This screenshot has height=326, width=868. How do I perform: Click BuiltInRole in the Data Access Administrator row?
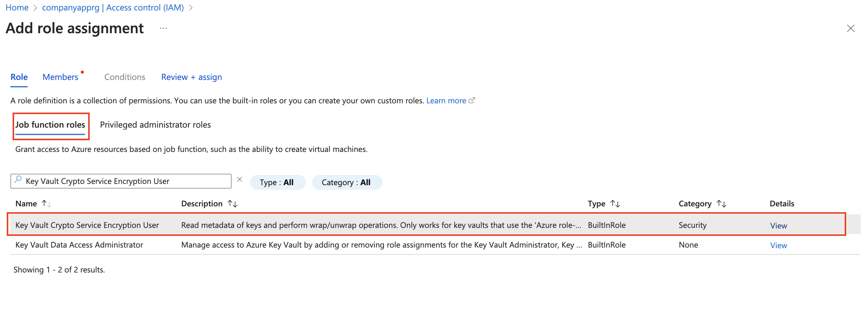click(607, 245)
